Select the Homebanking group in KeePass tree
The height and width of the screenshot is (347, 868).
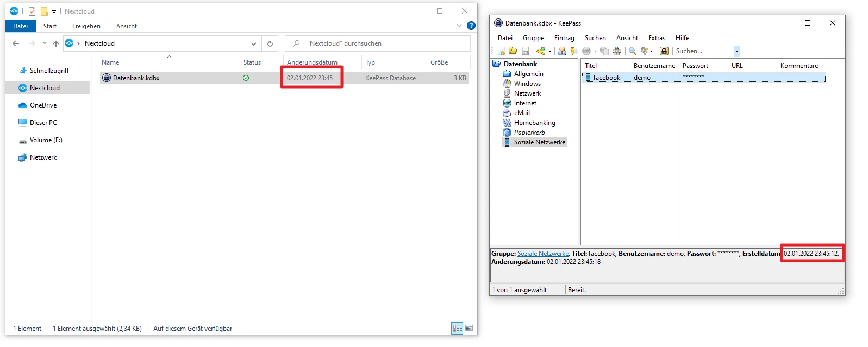tap(534, 123)
